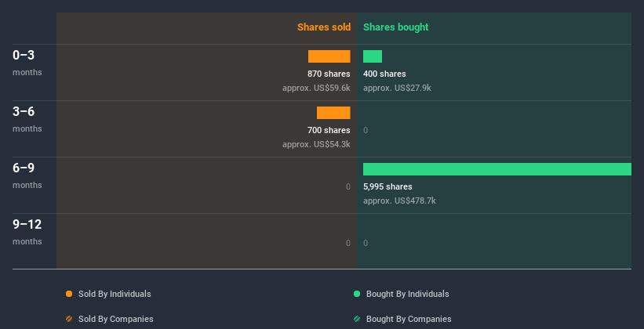The width and height of the screenshot is (644, 329).
Task: Click the '9–12' months row label
Action: click(27, 224)
